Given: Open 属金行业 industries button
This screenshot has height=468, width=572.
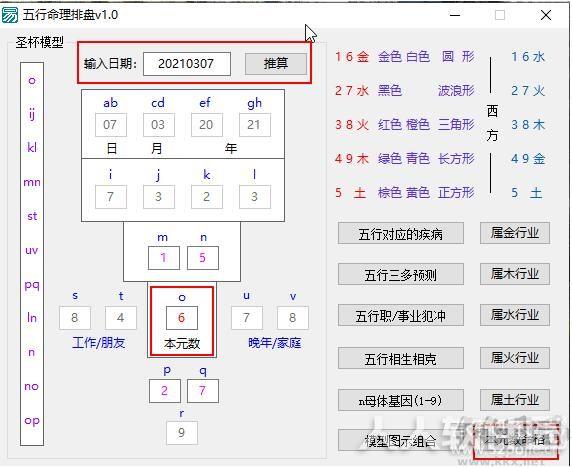Looking at the screenshot, I should pyautogui.click(x=515, y=233).
